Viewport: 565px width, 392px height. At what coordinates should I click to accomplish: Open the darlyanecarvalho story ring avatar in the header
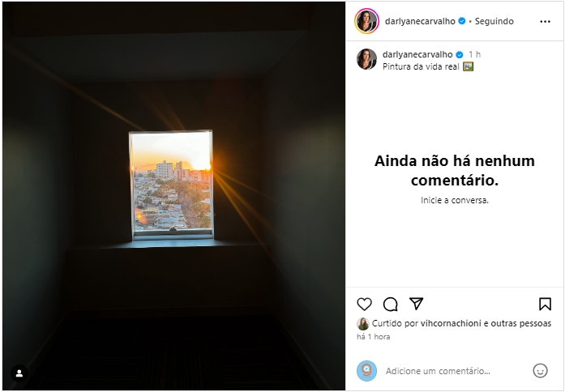coord(366,21)
